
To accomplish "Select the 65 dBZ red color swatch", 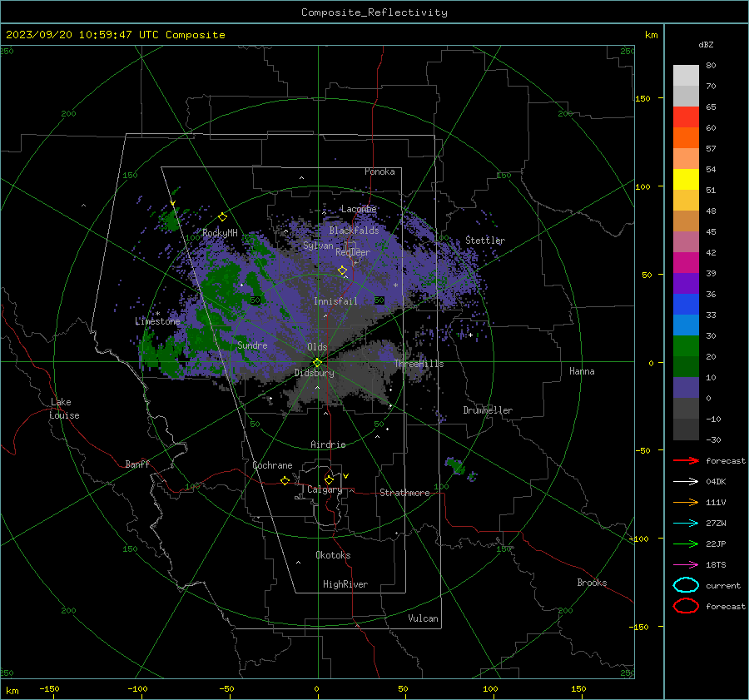I will [x=686, y=117].
